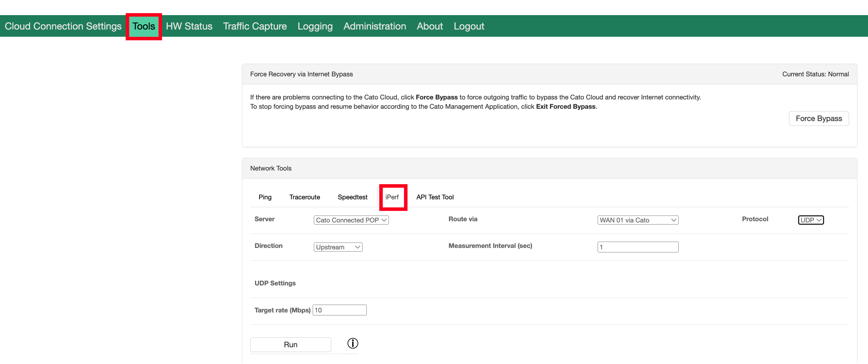Open the Administration menu item
868x364 pixels.
(374, 26)
